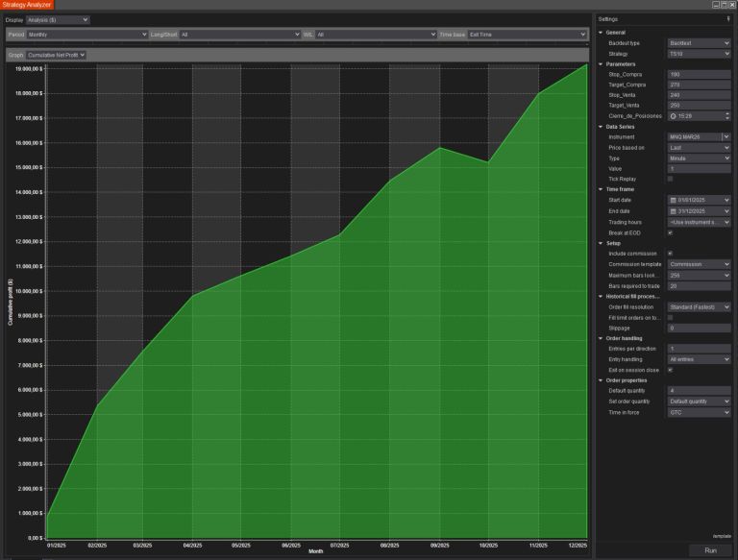
Task: Open the Graph Cumulative Net Profit dropdown
Action: click(57, 55)
